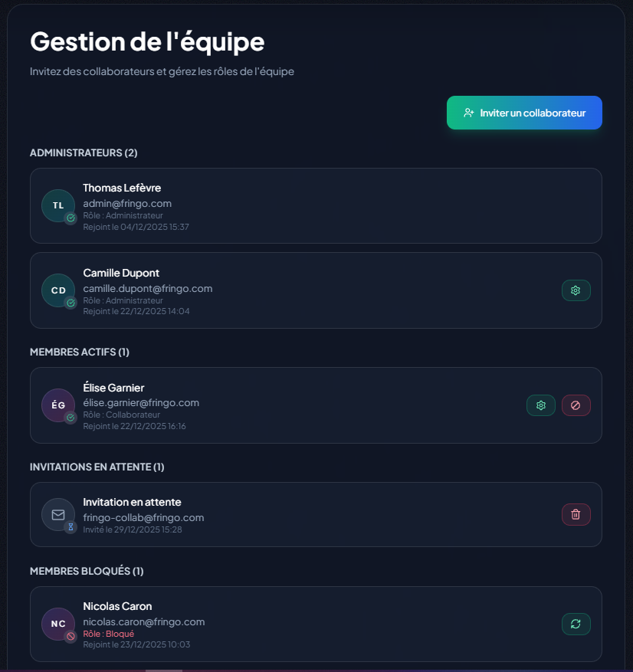Click the envelope icon of pending invitation

coord(58,514)
